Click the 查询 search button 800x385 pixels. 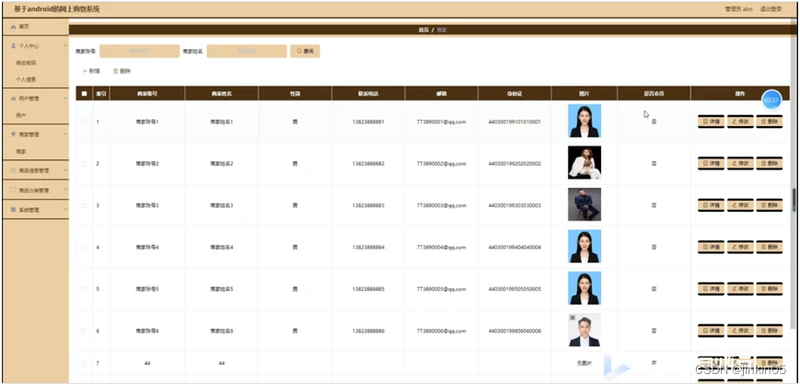pos(305,51)
